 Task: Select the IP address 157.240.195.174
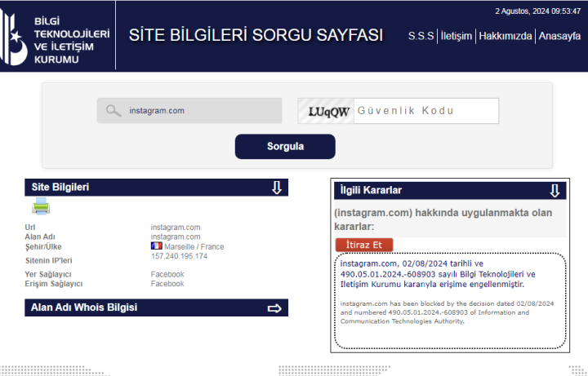point(179,256)
